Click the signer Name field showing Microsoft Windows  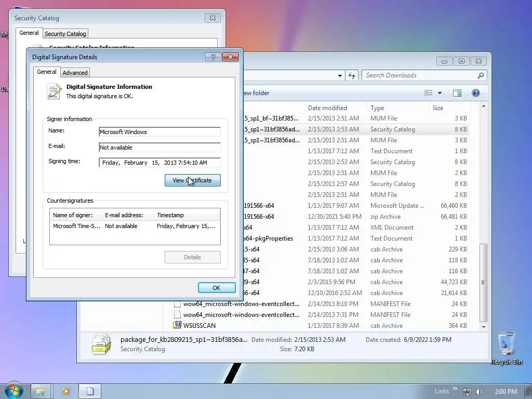(159, 132)
